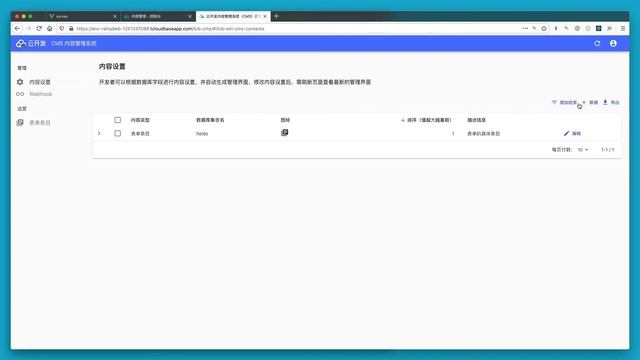Toggle the select-all checkbox in table header

(x=118, y=120)
